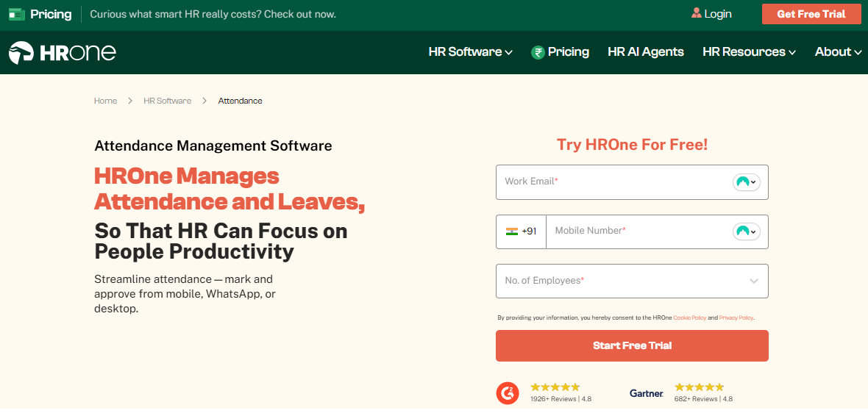
Task: Open the +91 country code selector
Action: click(x=521, y=231)
